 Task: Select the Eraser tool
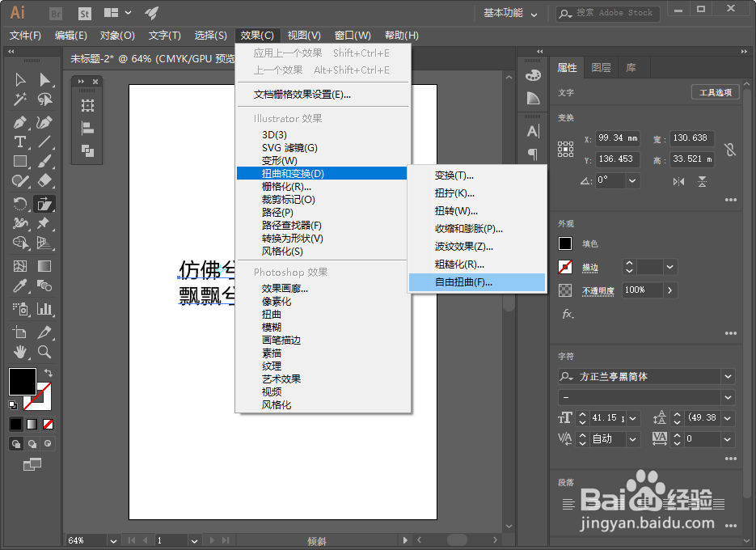coord(43,179)
